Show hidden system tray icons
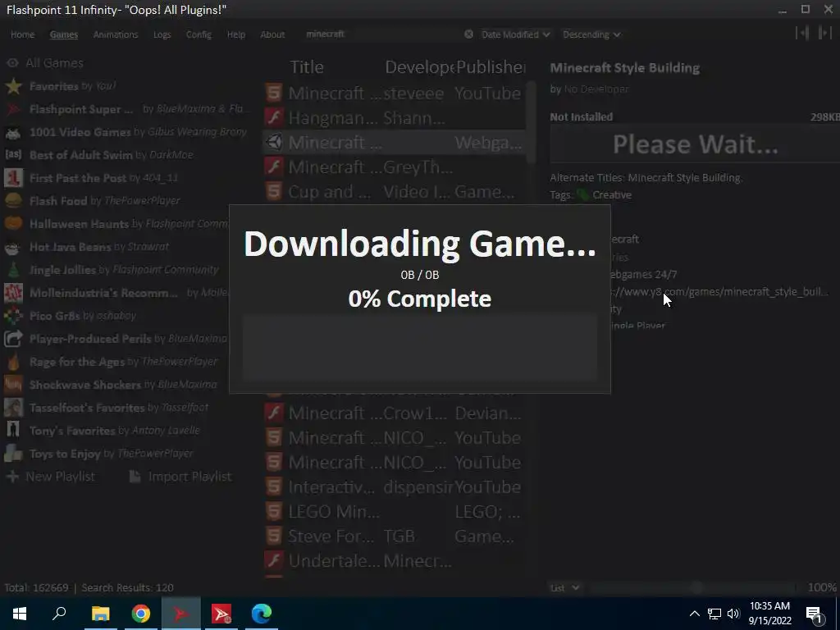 click(694, 614)
